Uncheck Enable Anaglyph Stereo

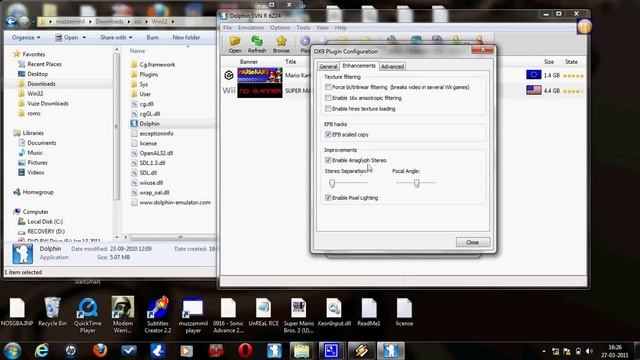coord(328,160)
